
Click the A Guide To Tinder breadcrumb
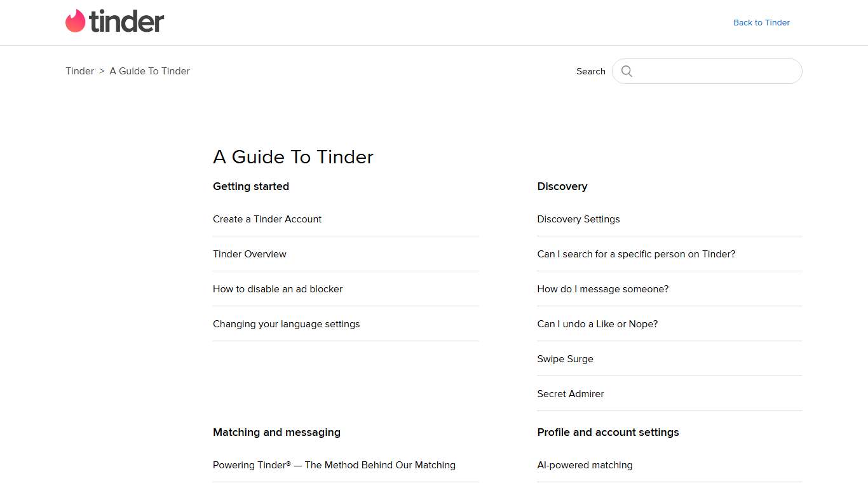coord(149,71)
